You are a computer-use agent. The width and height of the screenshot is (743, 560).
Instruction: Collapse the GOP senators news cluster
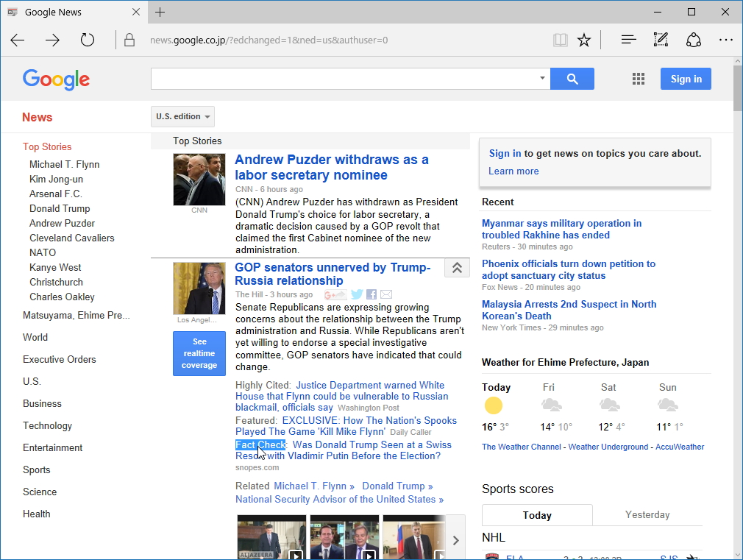(457, 268)
